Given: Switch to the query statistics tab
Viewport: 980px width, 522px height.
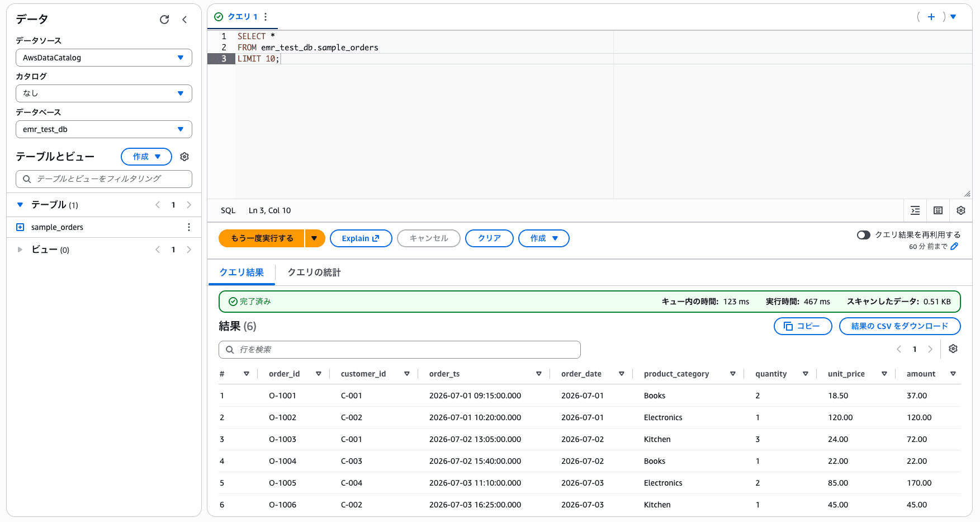Looking at the screenshot, I should [x=314, y=272].
